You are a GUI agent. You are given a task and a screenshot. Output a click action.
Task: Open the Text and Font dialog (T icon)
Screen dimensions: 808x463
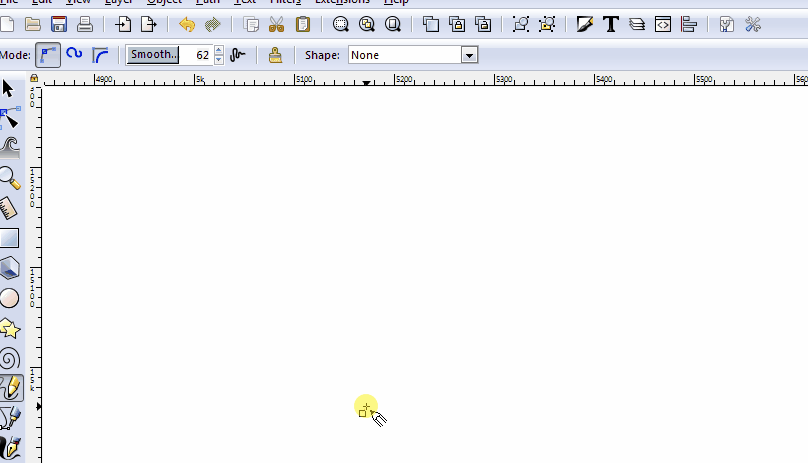coord(611,24)
